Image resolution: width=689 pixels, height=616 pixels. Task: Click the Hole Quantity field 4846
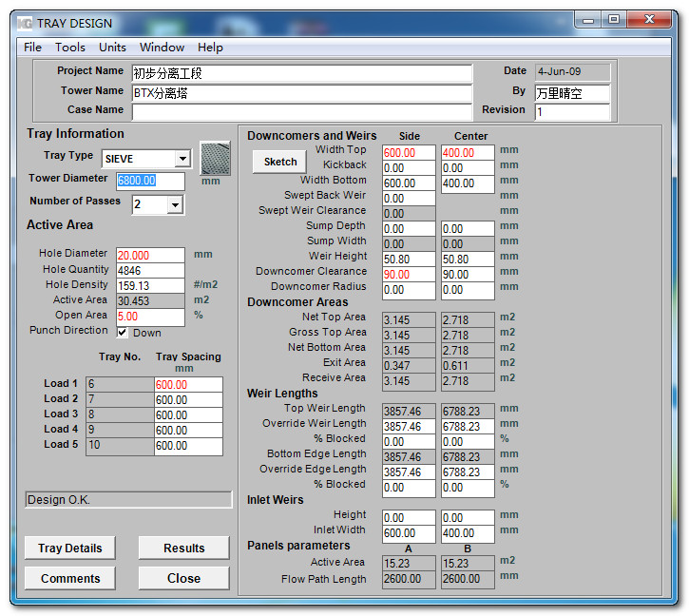click(x=150, y=270)
